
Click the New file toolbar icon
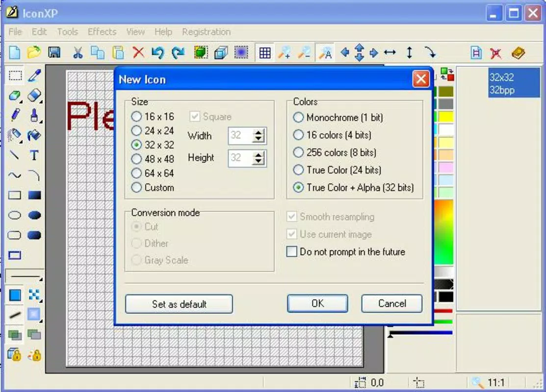click(15, 53)
